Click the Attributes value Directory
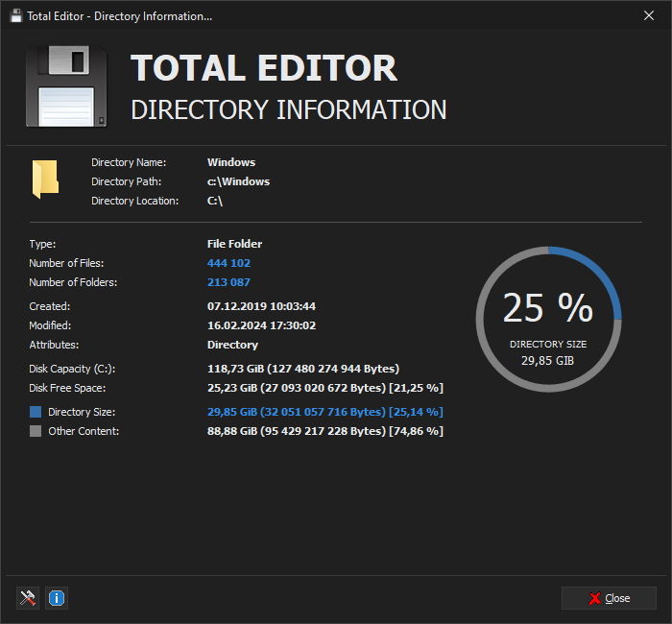This screenshot has width=672, height=624. pos(232,345)
